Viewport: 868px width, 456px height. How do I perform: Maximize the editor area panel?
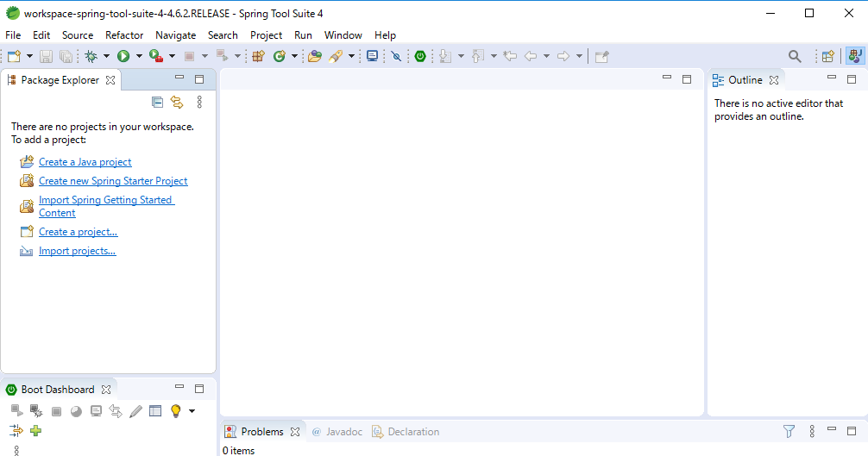tap(687, 79)
